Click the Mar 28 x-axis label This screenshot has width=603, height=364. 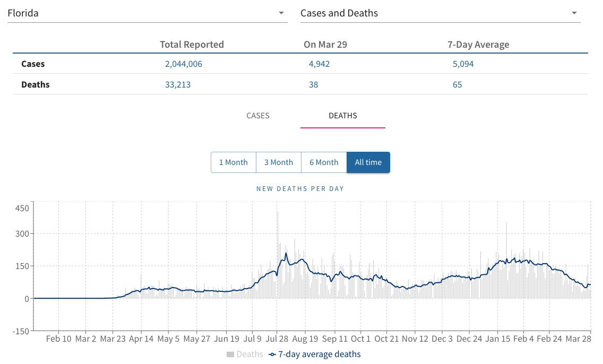coord(579,339)
